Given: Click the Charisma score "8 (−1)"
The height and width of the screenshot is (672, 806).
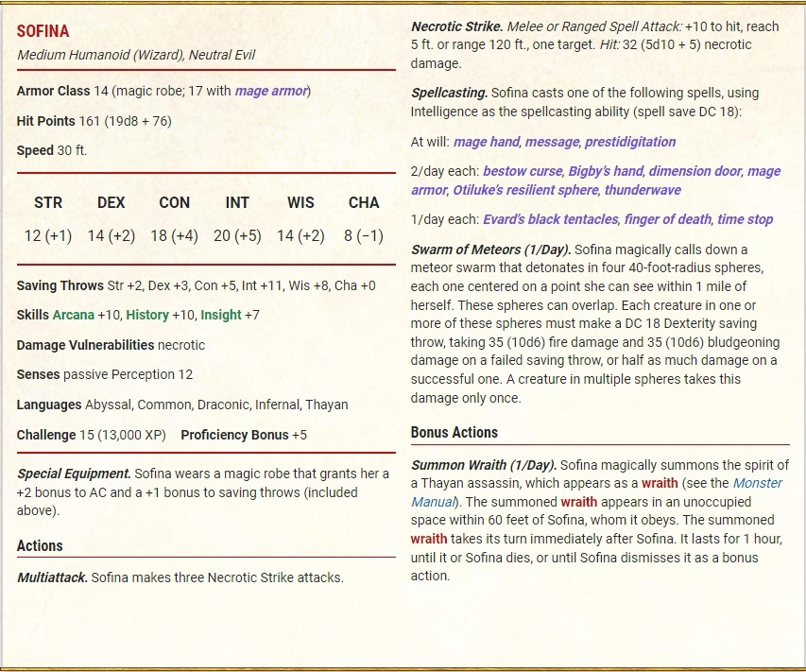Looking at the screenshot, I should click(x=364, y=236).
